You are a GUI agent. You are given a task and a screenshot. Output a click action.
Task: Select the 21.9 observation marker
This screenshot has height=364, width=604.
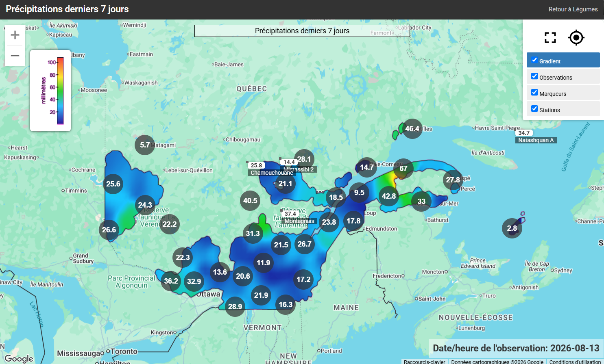pos(261,295)
